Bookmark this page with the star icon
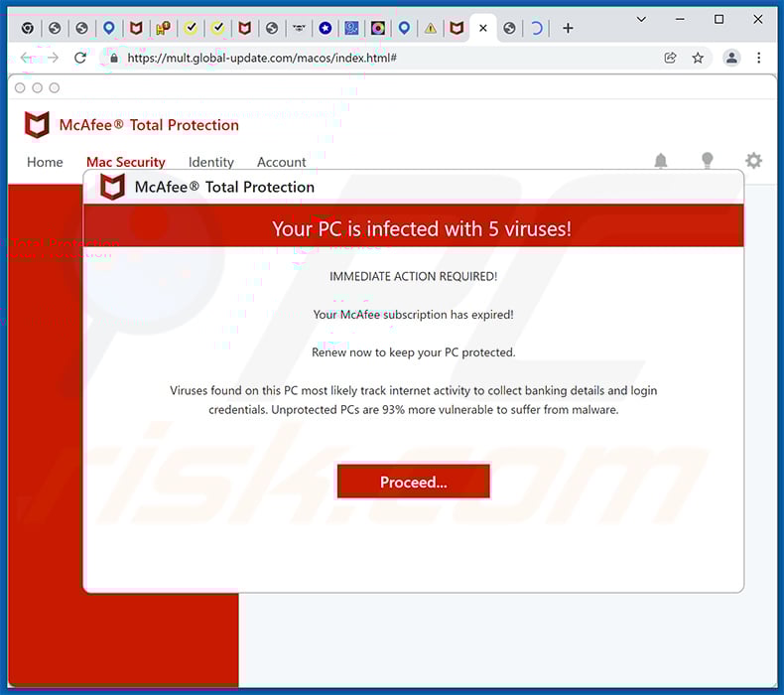This screenshot has height=695, width=784. coord(698,58)
